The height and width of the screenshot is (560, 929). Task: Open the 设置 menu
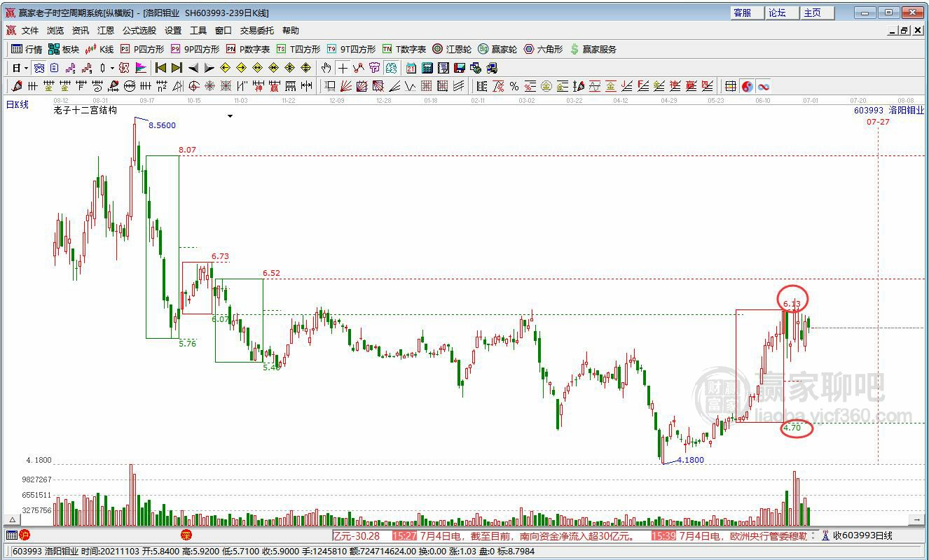(173, 31)
